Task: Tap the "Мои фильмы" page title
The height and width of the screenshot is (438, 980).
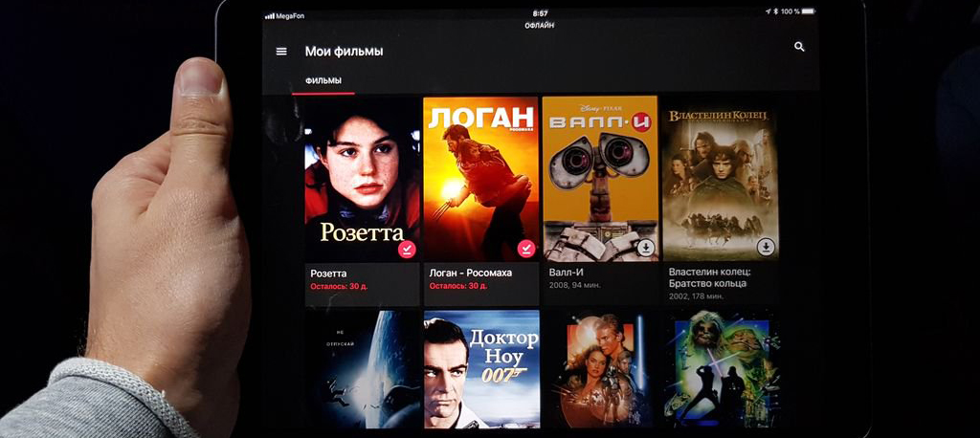Action: (344, 52)
